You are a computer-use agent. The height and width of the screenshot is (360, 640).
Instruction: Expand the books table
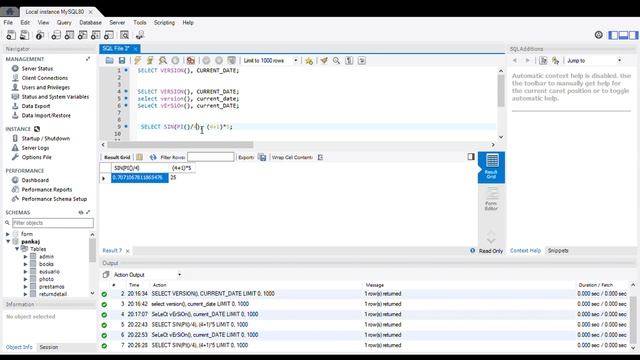pyautogui.click(x=25, y=264)
